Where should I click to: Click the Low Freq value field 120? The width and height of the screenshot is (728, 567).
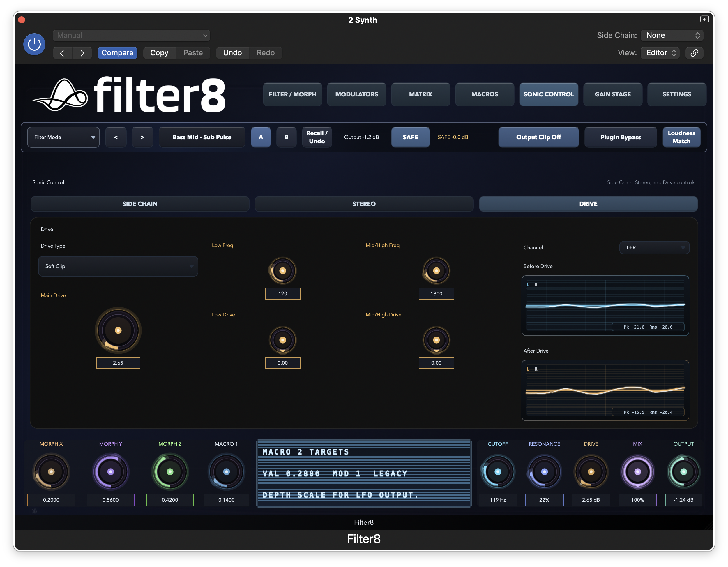click(282, 293)
